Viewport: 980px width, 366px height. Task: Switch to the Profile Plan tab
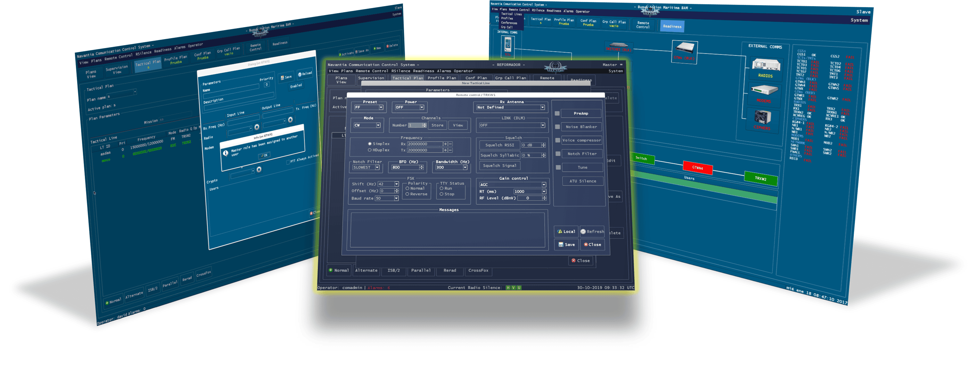441,78
